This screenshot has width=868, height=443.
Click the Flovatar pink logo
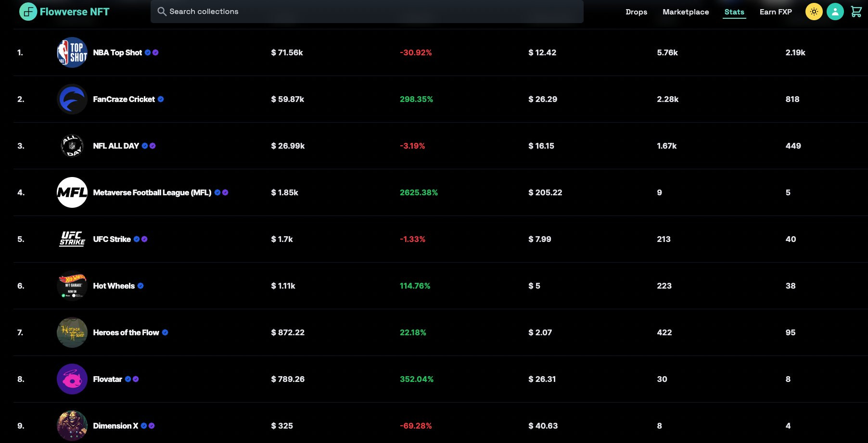(72, 379)
